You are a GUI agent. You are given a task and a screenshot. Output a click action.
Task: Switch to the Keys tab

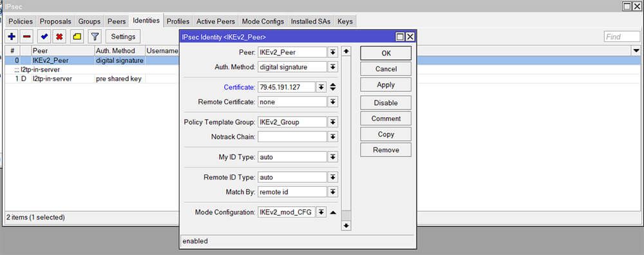345,21
